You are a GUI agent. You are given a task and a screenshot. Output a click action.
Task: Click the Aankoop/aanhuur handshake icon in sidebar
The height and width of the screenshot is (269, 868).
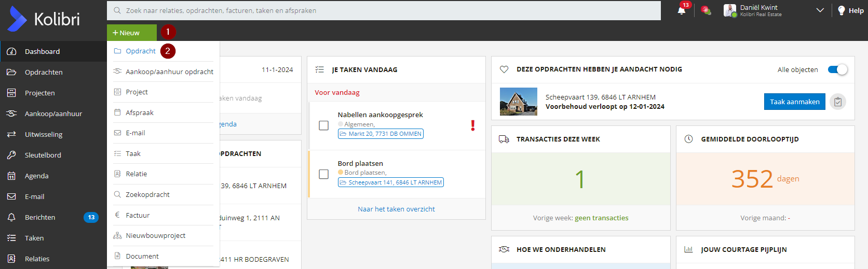pyautogui.click(x=11, y=114)
